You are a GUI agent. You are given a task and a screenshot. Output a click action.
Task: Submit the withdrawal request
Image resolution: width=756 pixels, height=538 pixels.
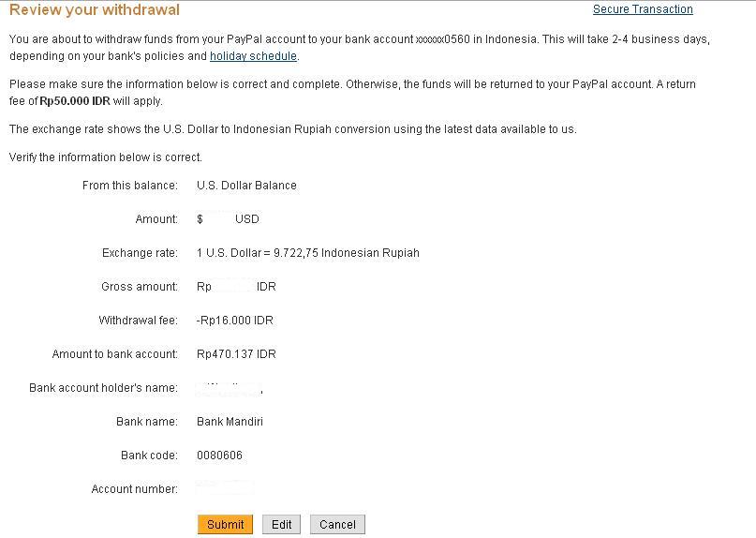point(225,525)
